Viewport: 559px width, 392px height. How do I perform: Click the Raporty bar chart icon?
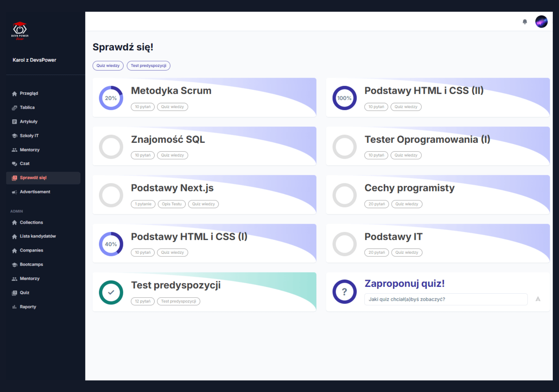click(14, 307)
